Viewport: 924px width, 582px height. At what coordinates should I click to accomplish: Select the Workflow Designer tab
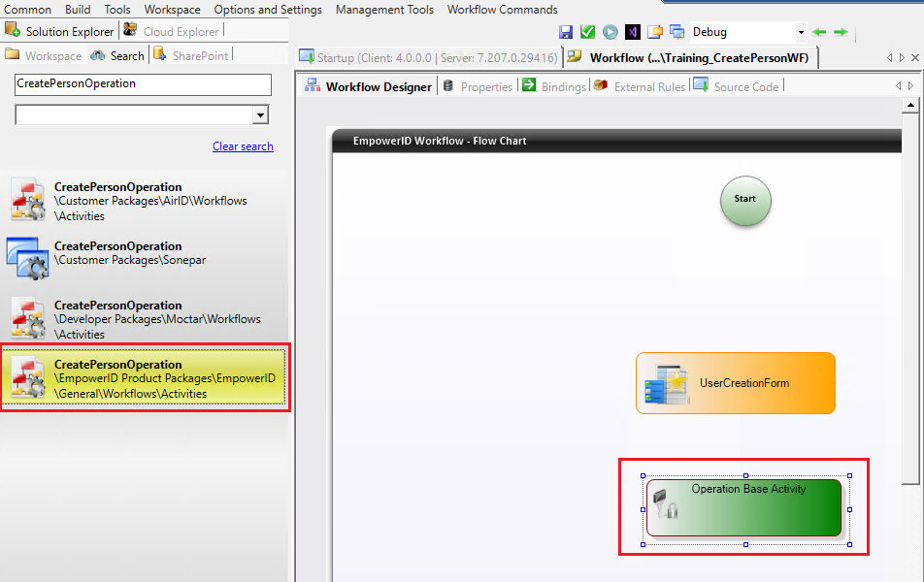click(368, 86)
